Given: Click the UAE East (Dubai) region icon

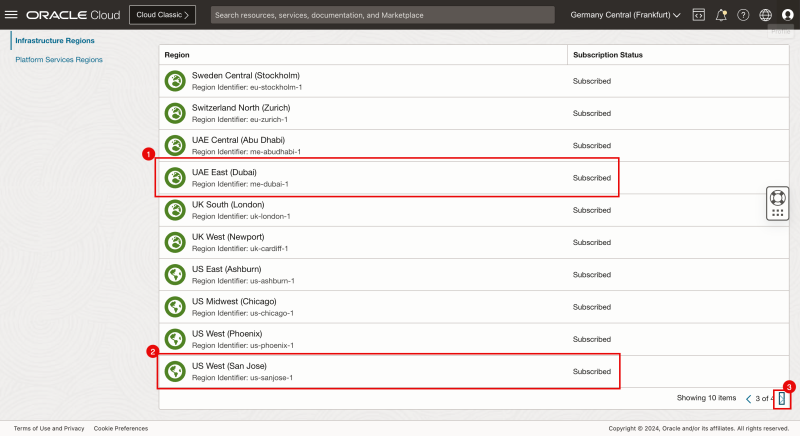Looking at the screenshot, I should coord(175,178).
